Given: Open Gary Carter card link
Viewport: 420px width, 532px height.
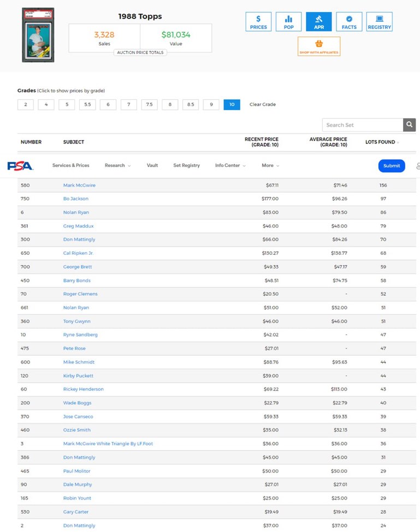Looking at the screenshot, I should (x=76, y=512).
